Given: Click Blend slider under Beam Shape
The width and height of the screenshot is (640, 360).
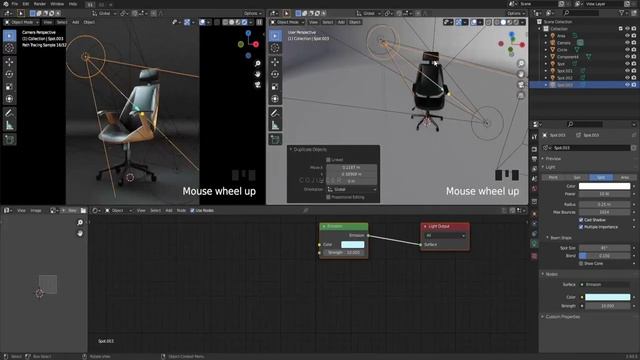Looking at the screenshot, I should [604, 256].
